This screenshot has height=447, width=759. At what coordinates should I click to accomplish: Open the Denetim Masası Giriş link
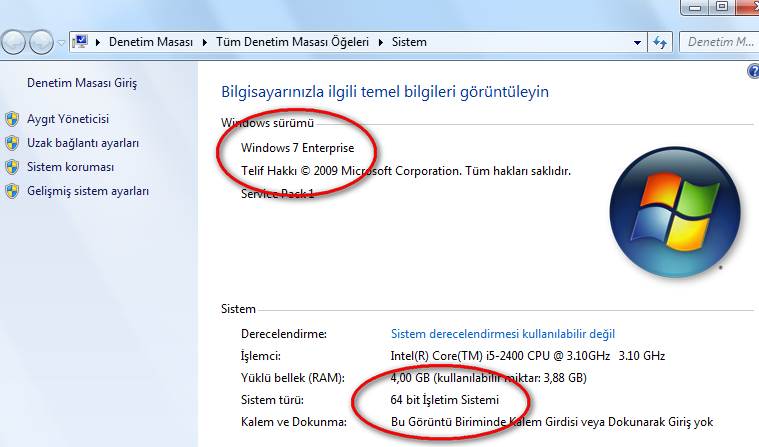coord(82,83)
